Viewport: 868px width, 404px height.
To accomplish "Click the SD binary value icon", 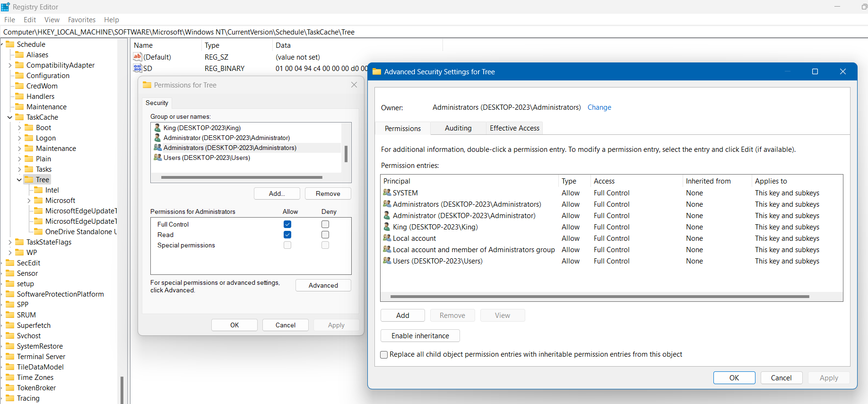I will [138, 68].
